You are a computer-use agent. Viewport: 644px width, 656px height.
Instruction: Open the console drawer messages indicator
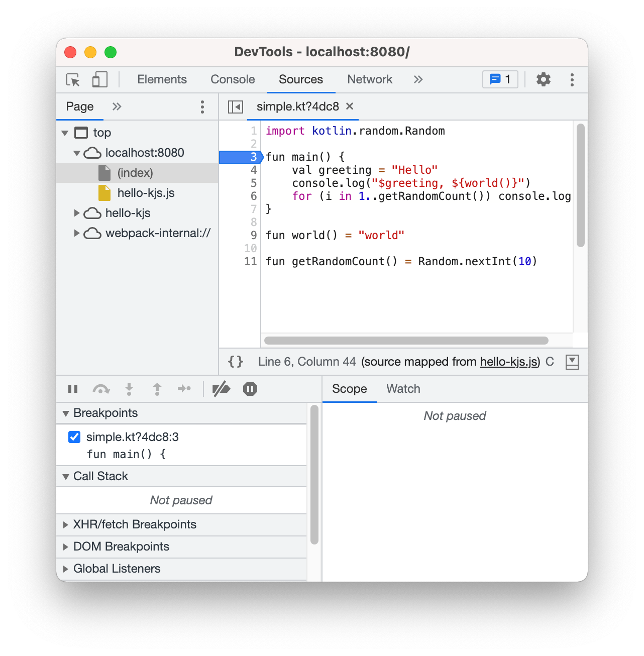tap(499, 79)
